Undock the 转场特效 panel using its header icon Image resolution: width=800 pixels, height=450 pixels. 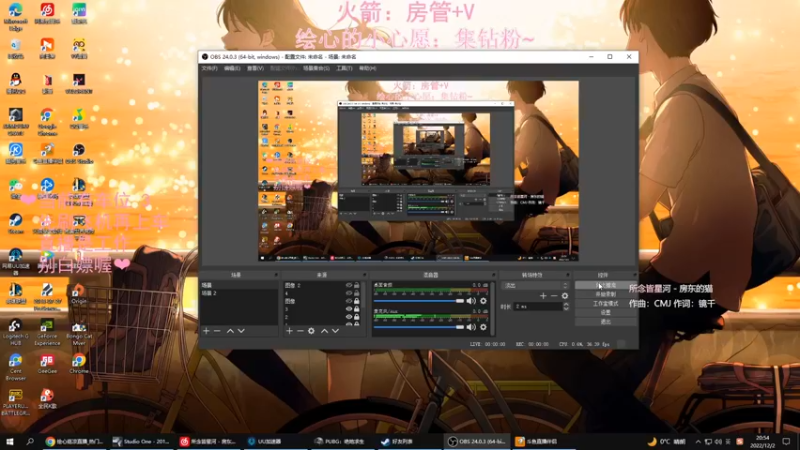567,275
